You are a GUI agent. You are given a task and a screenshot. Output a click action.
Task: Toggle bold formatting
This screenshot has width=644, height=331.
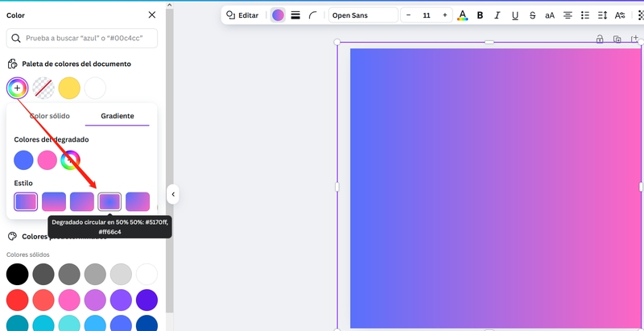[x=480, y=15]
